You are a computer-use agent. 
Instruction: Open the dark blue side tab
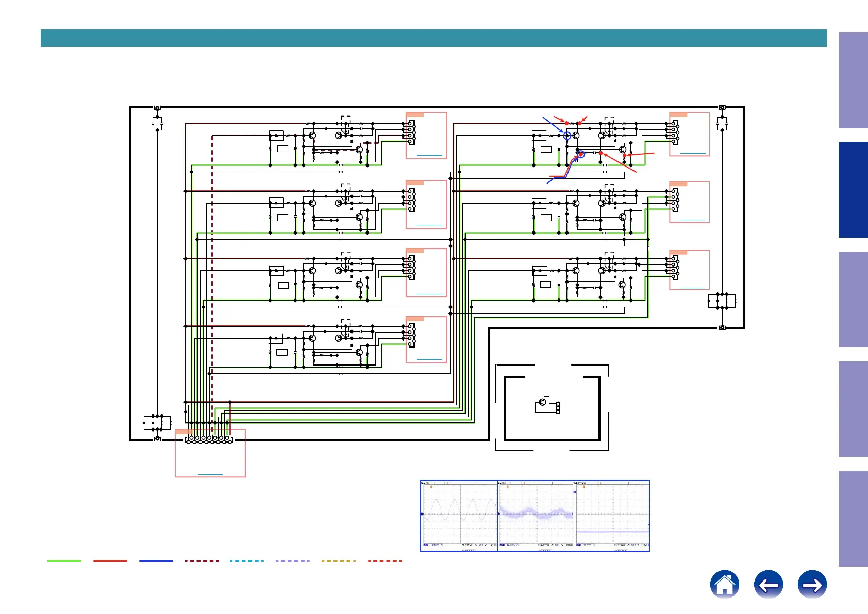coord(853,190)
